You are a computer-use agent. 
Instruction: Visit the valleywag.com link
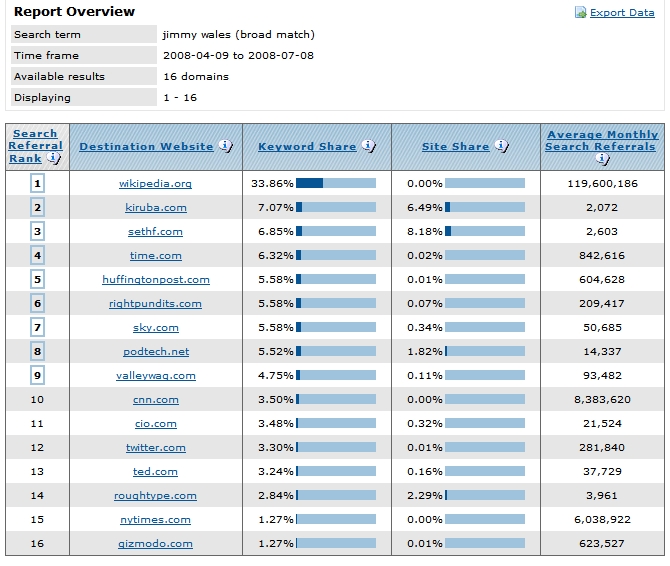pos(155,376)
